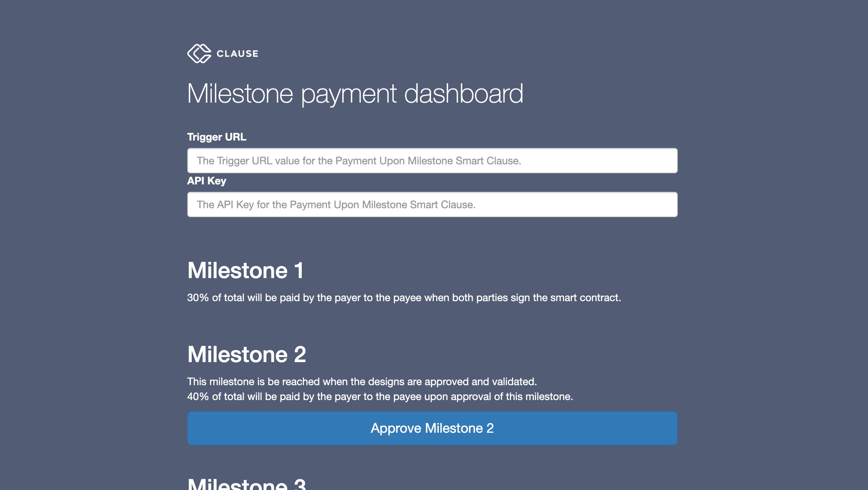The height and width of the screenshot is (490, 868).
Task: Click the designs approved and validated text
Action: click(x=363, y=381)
